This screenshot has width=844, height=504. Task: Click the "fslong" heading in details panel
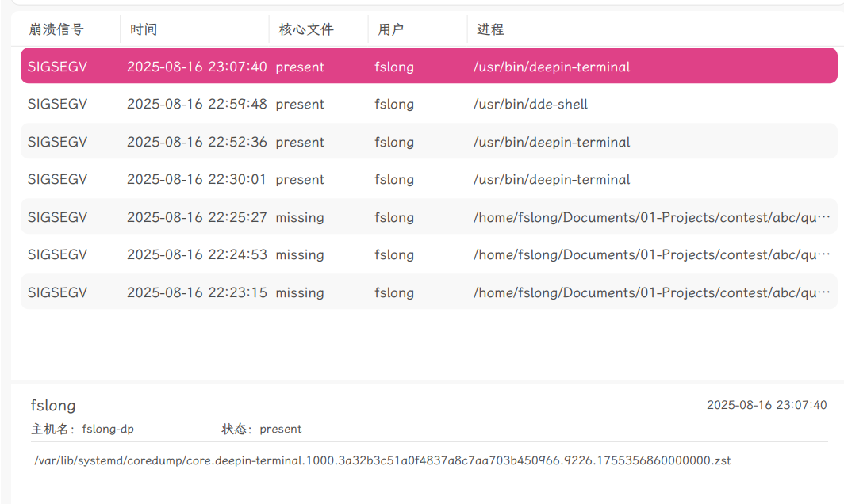pyautogui.click(x=53, y=406)
